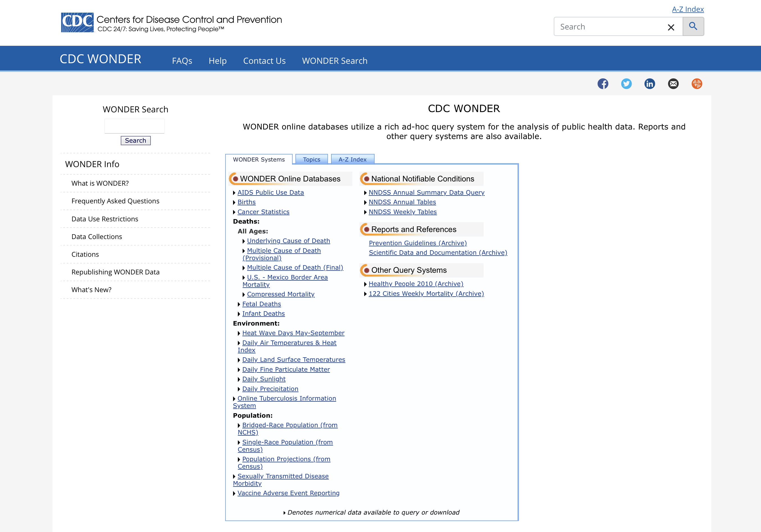Open Daily Fine Particulate Matter link
The width and height of the screenshot is (761, 532).
286,370
